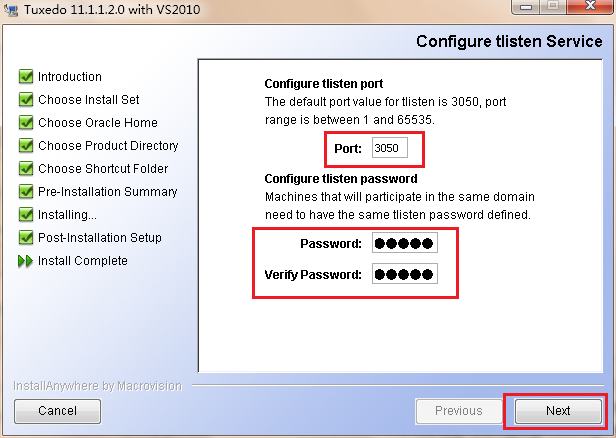The image size is (616, 438).
Task: Close the Tuxedo installer window
Action: tap(587, 10)
